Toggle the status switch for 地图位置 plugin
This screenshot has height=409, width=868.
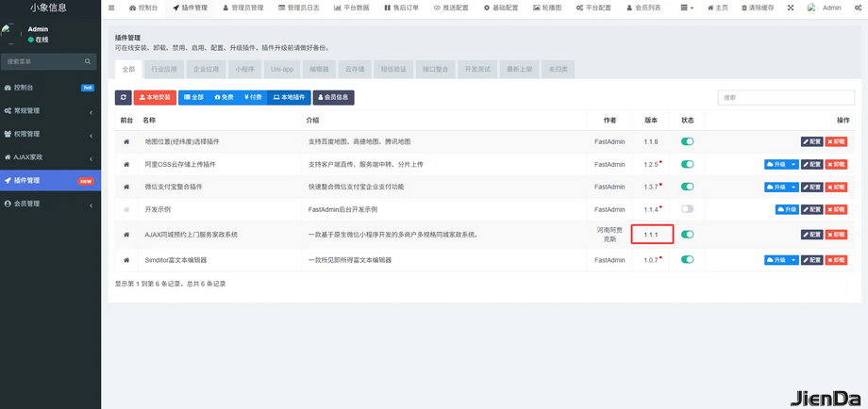(687, 142)
